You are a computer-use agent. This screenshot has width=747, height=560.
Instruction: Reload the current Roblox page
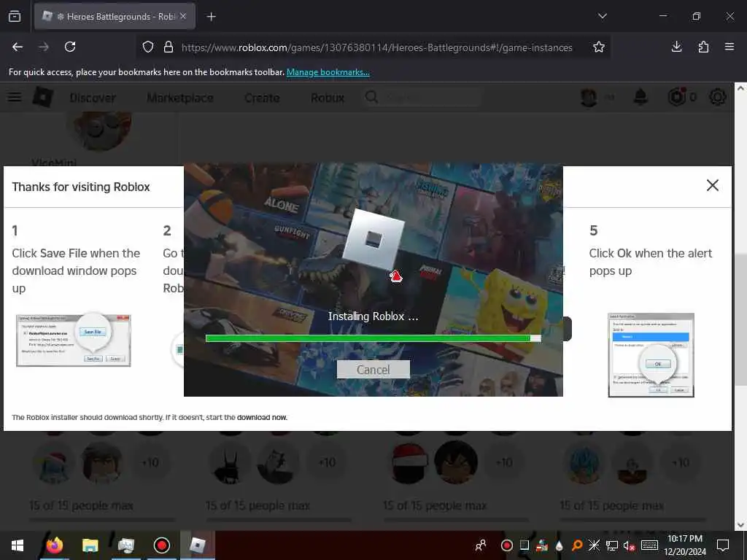(70, 47)
